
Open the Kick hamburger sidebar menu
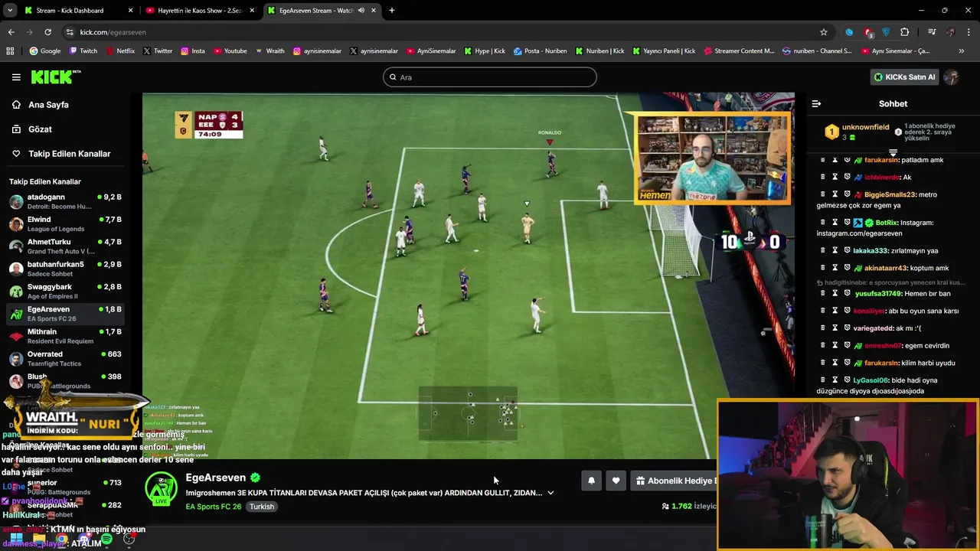16,77
